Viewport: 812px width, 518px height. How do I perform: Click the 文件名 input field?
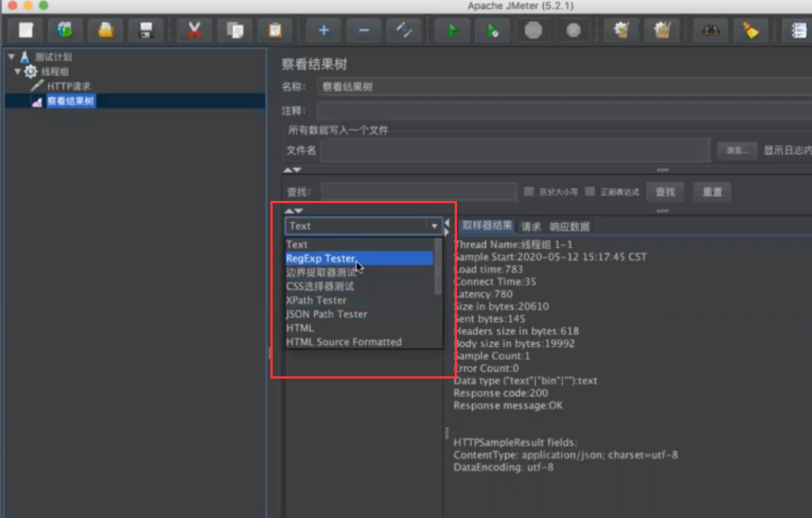tap(515, 150)
